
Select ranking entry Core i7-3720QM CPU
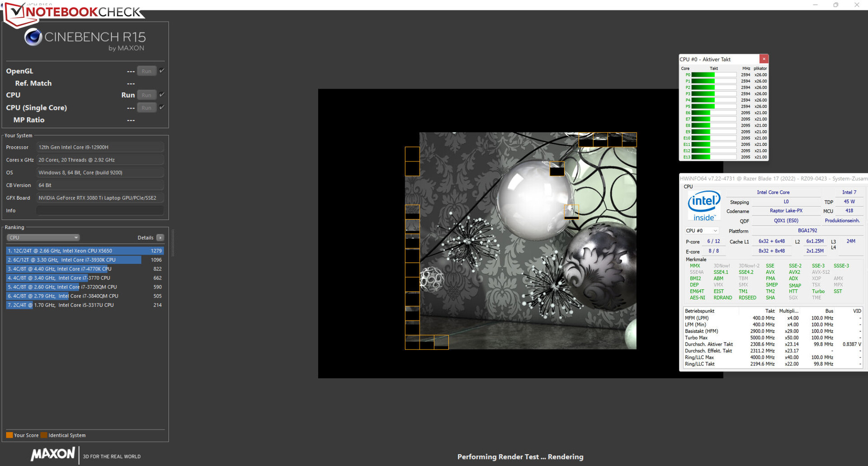[x=85, y=287]
